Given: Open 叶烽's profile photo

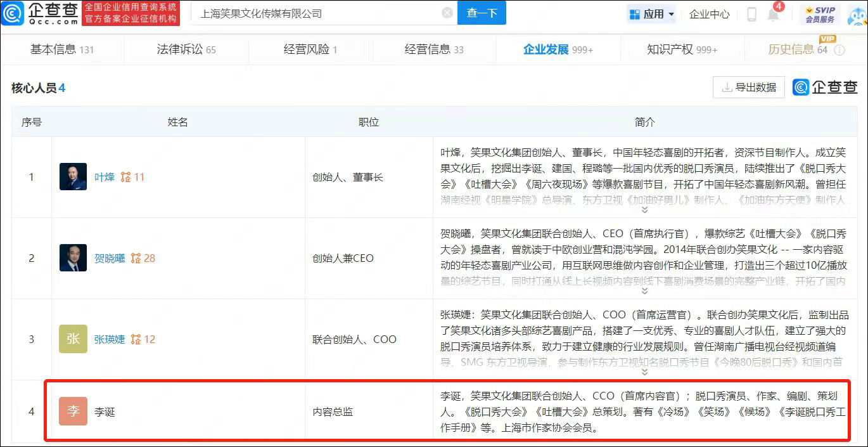Looking at the screenshot, I should point(73,177).
